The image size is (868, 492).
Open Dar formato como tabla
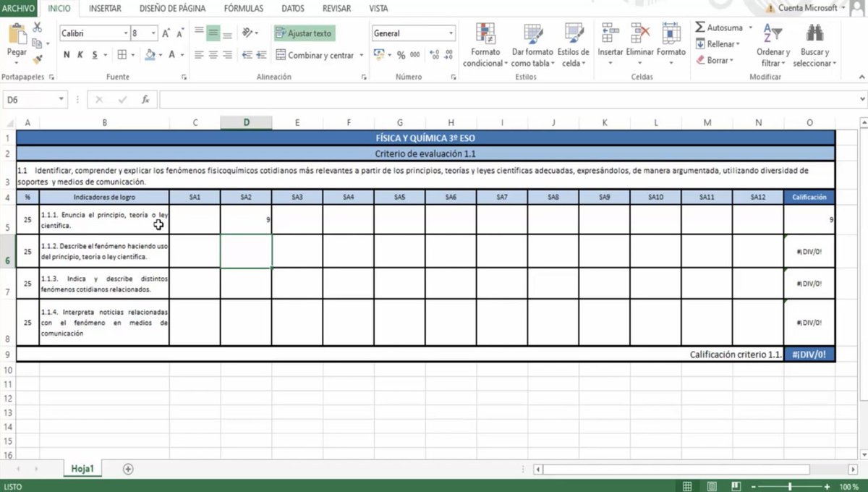click(x=533, y=44)
